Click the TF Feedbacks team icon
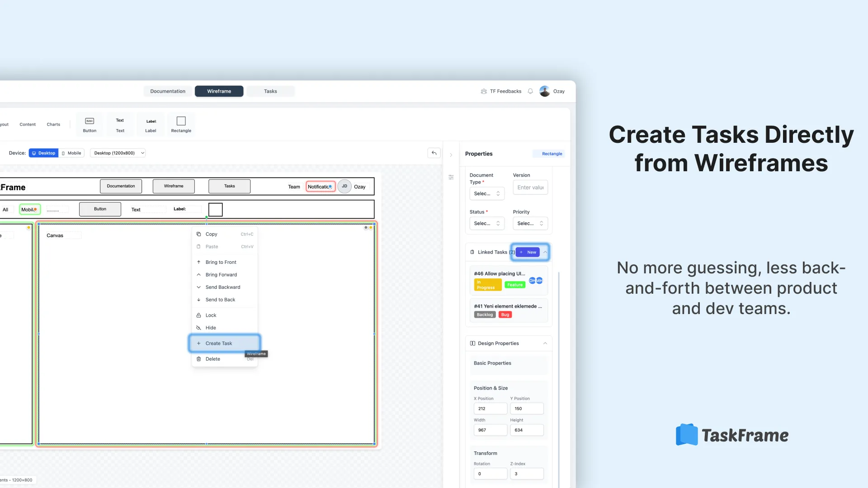Viewport: 868px width, 488px height. (484, 91)
